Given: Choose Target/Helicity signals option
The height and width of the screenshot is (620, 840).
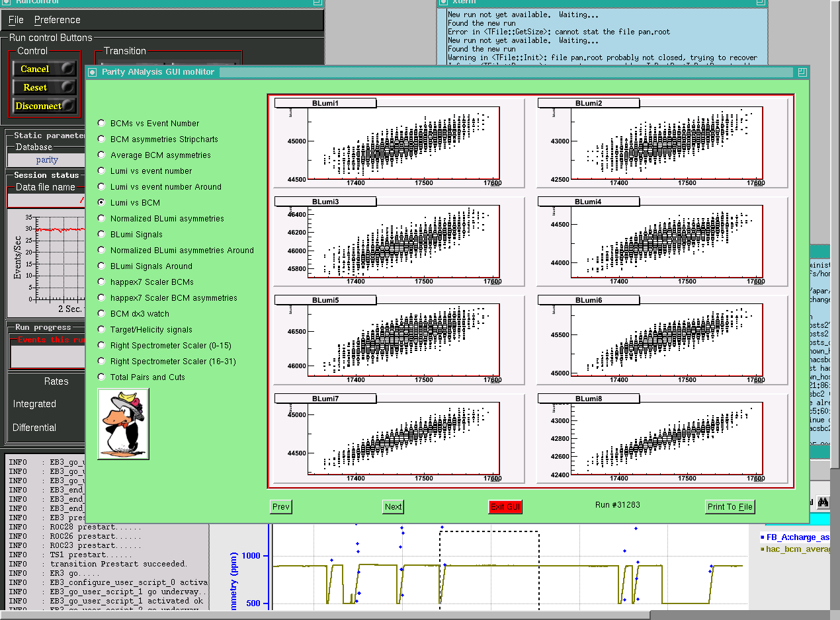Looking at the screenshot, I should 101,329.
